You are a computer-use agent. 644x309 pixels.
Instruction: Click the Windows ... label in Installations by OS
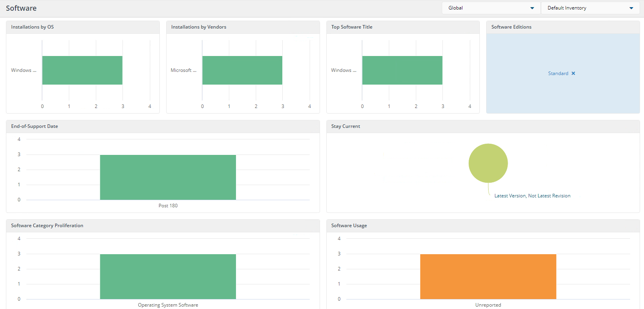[24, 70]
